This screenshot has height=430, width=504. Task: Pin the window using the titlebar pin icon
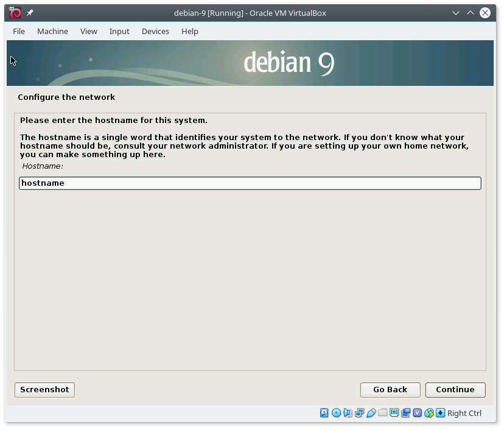tap(30, 13)
